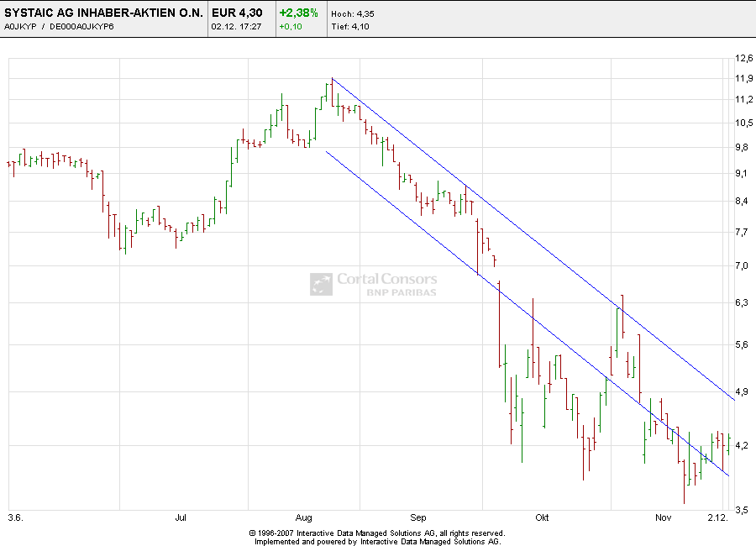756x546 pixels.
Task: Select the Tief: 4,10 daily low value
Action: [349, 26]
